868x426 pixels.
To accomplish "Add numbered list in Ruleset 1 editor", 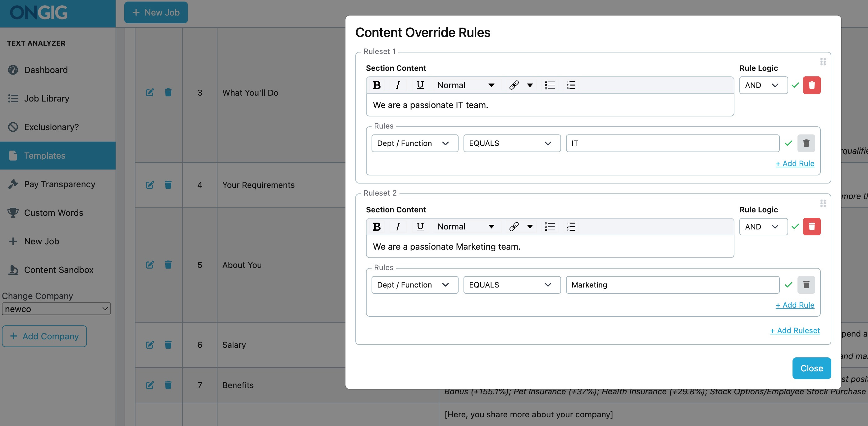I will (x=571, y=85).
